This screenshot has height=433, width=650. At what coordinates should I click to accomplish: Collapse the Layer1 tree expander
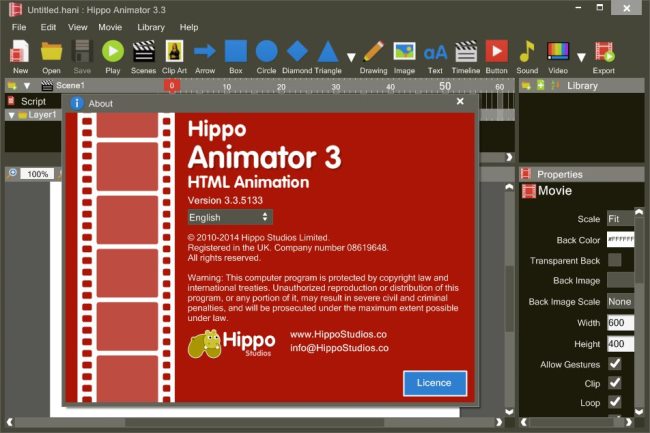[x=11, y=115]
